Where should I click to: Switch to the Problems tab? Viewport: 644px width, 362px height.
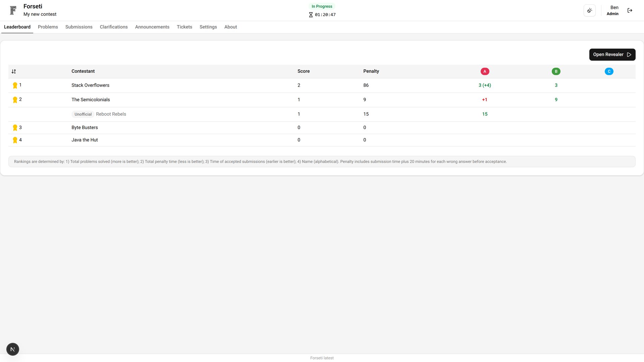[48, 27]
